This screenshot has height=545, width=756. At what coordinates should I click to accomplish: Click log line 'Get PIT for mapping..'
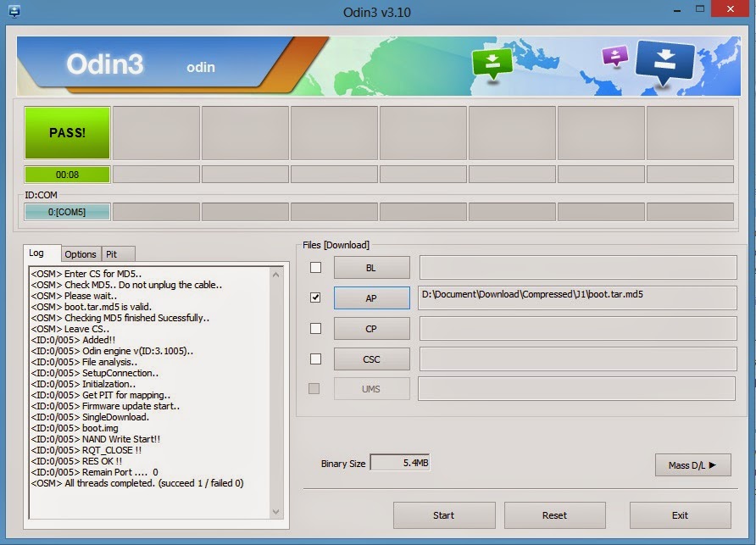pyautogui.click(x=101, y=395)
